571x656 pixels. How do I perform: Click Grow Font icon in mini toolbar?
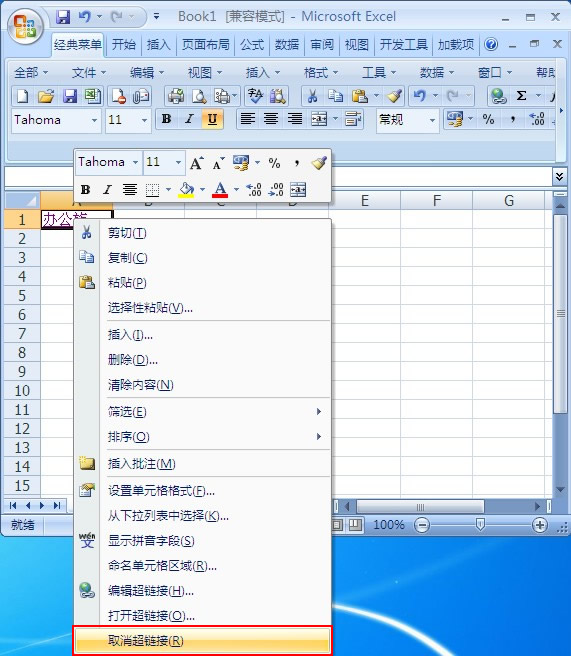click(x=196, y=163)
